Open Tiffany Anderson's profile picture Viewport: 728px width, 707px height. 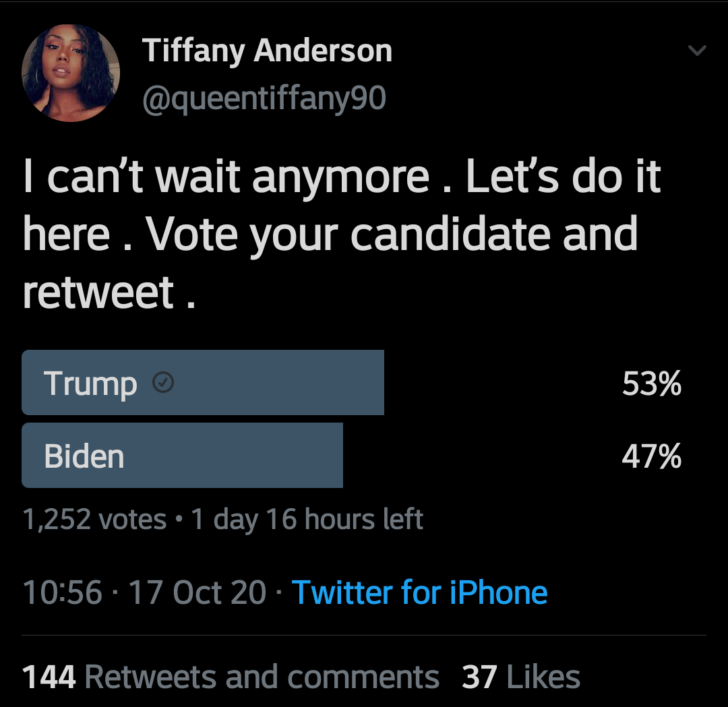[x=70, y=73]
